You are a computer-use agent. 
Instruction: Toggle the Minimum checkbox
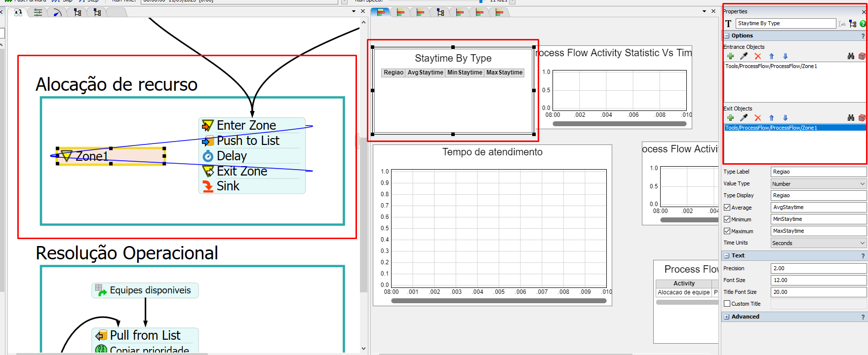pyautogui.click(x=727, y=219)
